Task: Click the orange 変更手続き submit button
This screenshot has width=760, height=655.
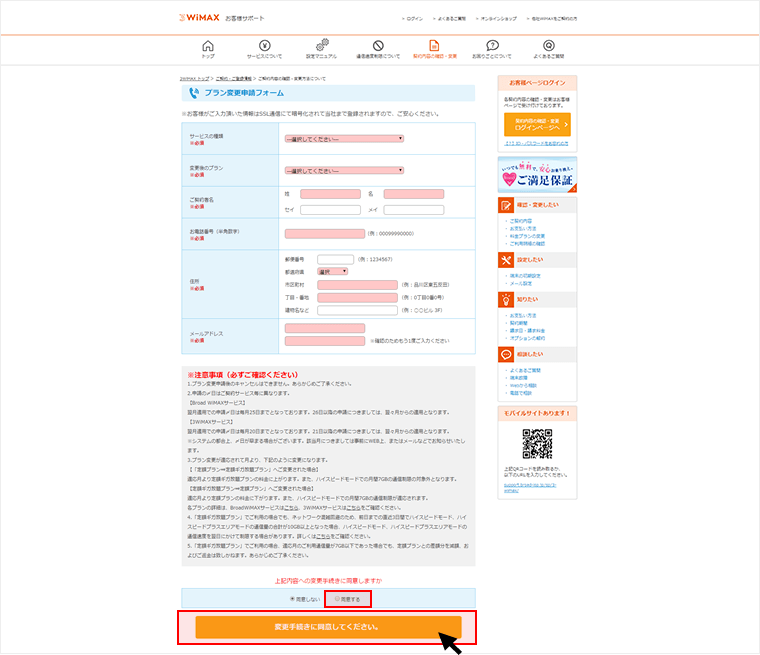Action: click(x=328, y=627)
